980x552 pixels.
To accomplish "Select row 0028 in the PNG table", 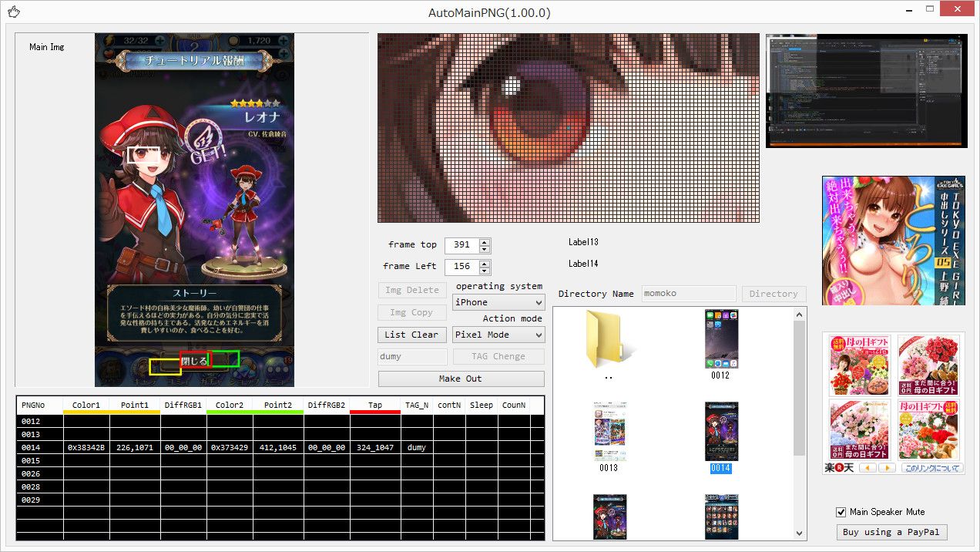I will point(280,487).
